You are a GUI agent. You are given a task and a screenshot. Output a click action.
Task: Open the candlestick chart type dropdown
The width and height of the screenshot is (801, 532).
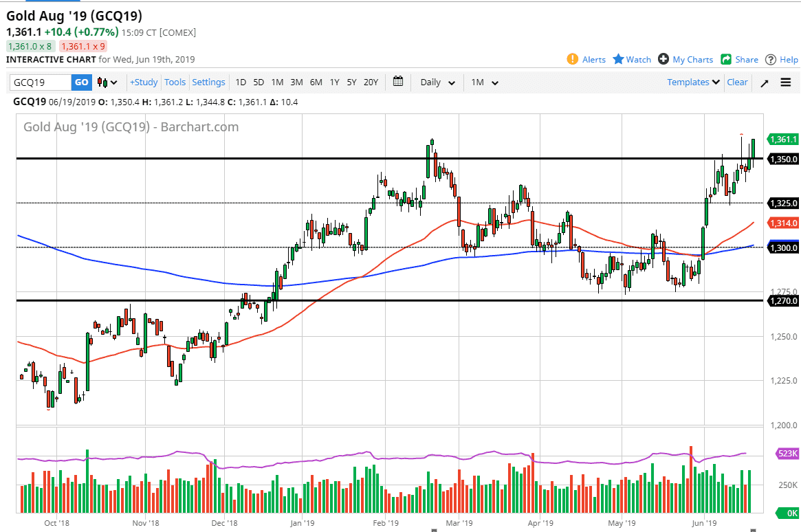click(108, 82)
